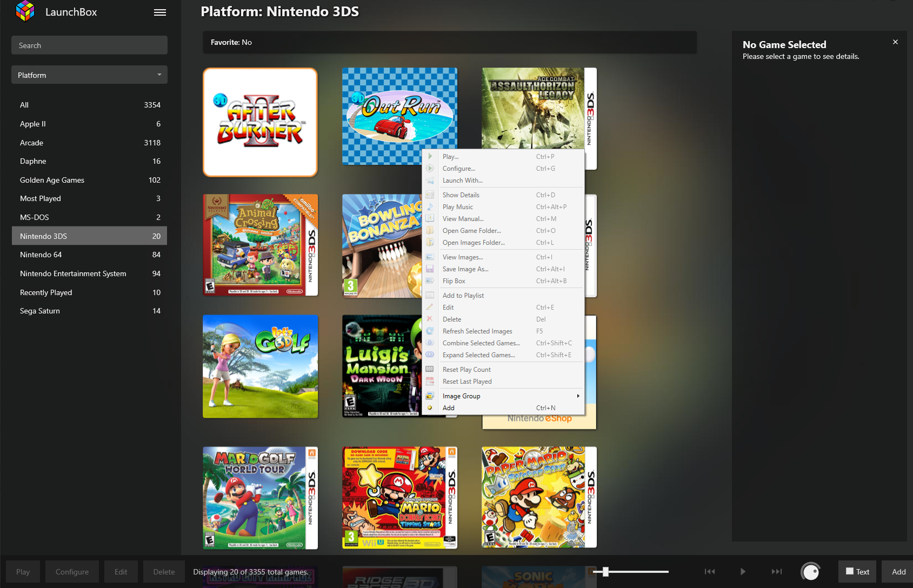
Task: Select the Golden Age Games row
Action: (89, 180)
